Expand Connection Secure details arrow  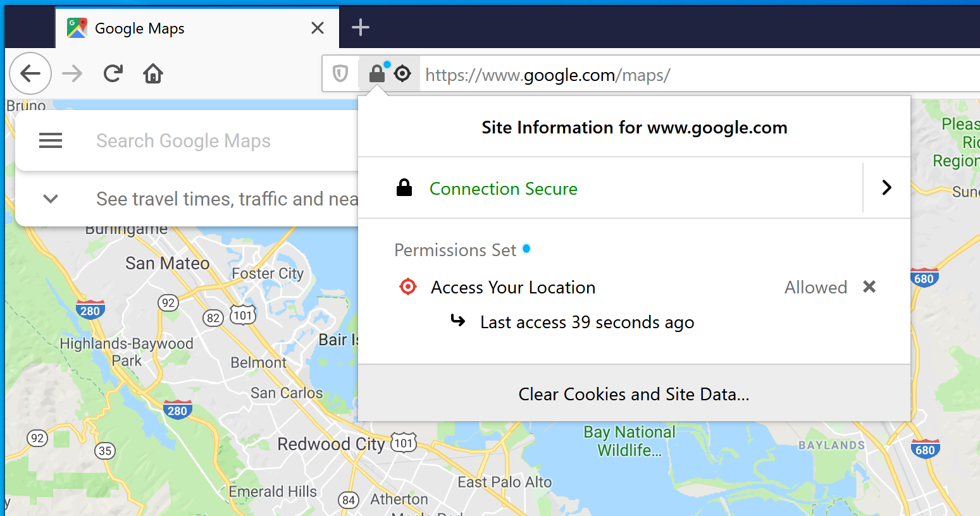(886, 187)
